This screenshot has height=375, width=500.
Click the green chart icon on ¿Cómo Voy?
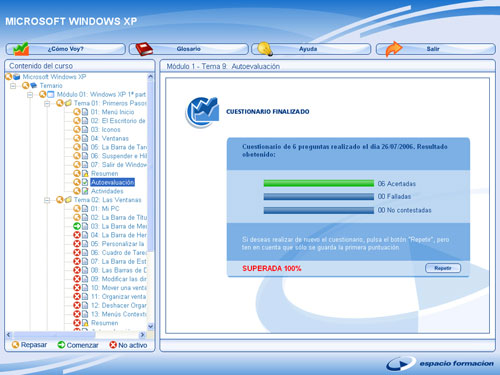click(21, 49)
